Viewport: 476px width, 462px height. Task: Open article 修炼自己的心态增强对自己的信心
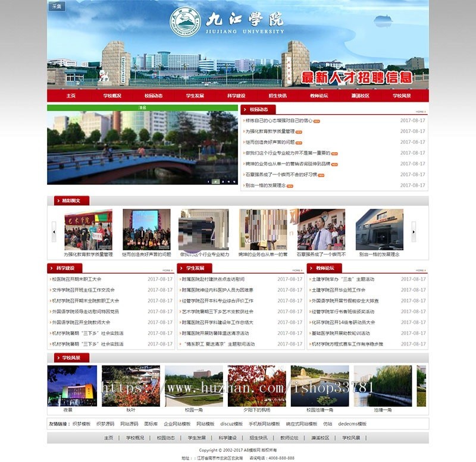(x=278, y=121)
